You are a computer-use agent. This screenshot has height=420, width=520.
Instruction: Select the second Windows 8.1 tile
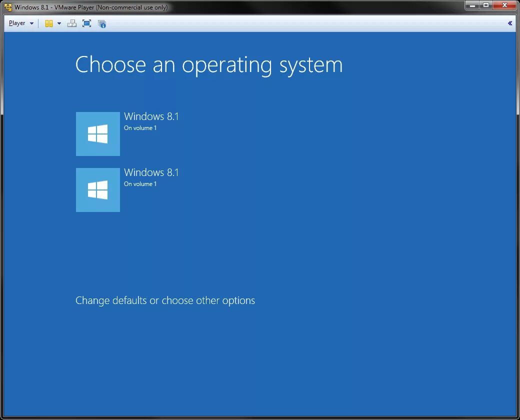click(98, 190)
